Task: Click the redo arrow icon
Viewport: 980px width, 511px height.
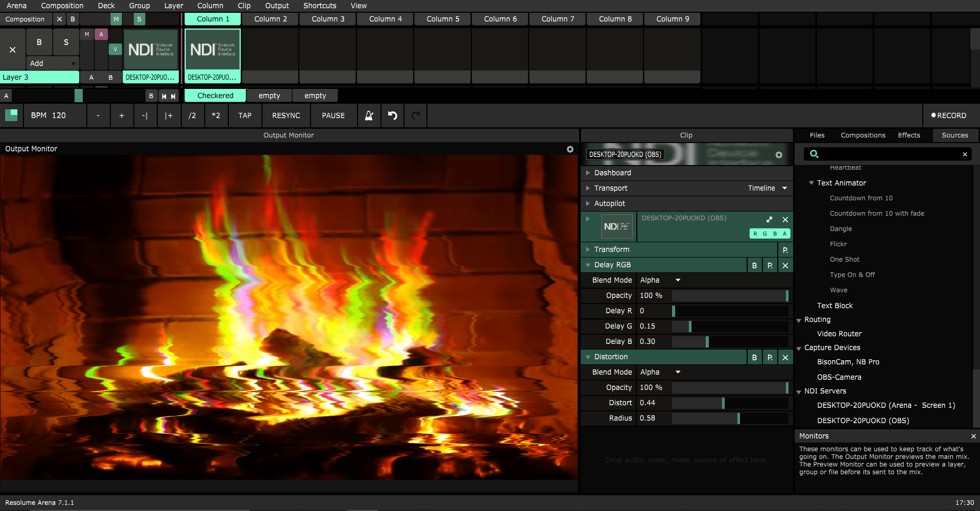Action: tap(415, 115)
